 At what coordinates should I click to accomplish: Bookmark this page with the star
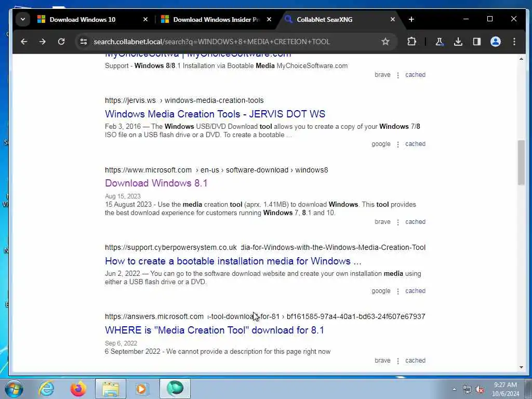[x=385, y=42]
